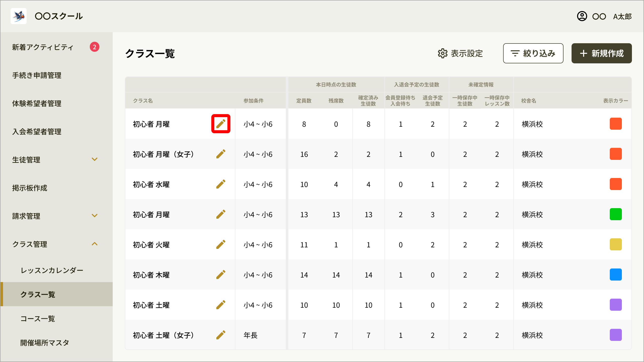Open 表示設定 gear settings
Screen dimensions: 644x362
pos(460,53)
